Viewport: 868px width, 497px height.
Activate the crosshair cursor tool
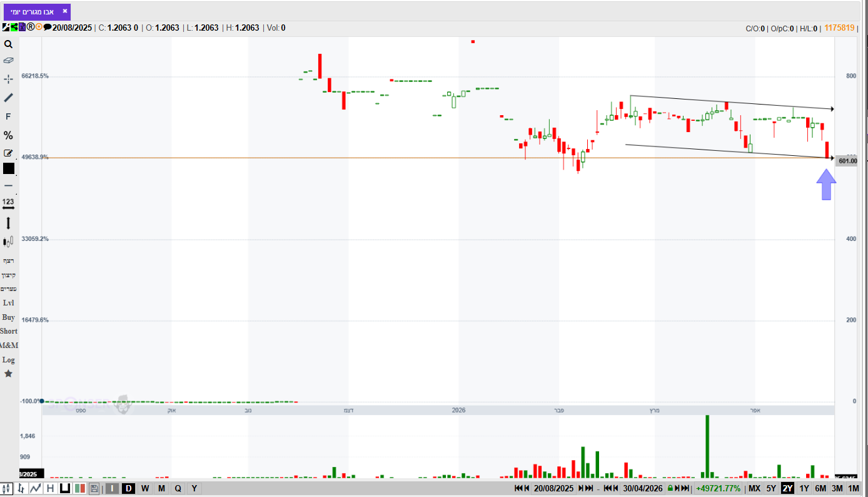pyautogui.click(x=8, y=79)
